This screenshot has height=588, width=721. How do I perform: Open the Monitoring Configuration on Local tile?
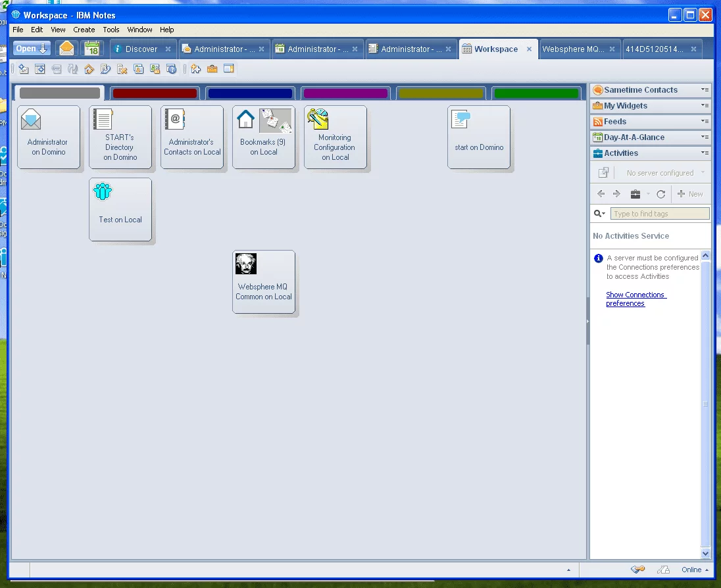coord(335,137)
